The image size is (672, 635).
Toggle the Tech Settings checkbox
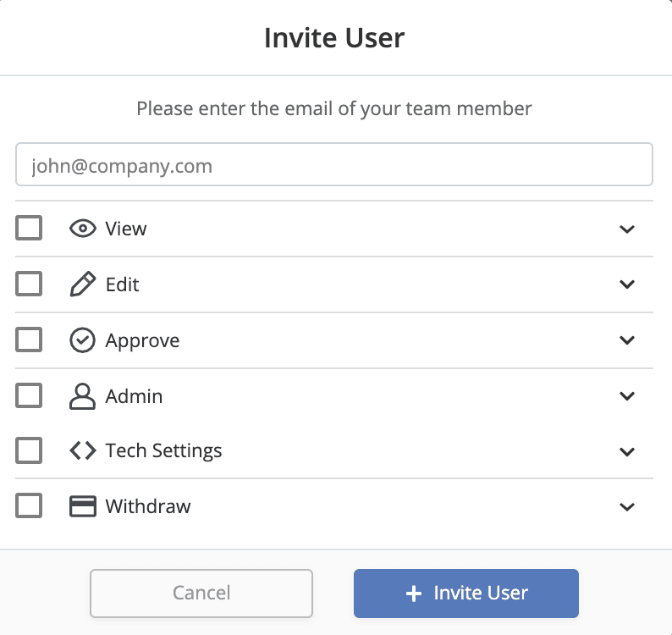29,450
